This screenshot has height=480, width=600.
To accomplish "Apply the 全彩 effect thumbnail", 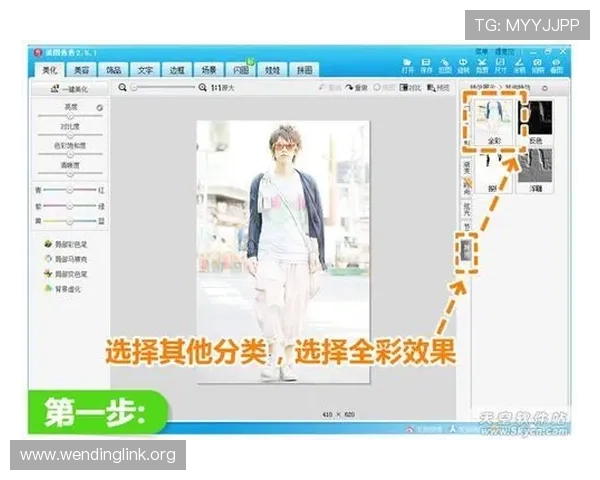I will click(494, 122).
